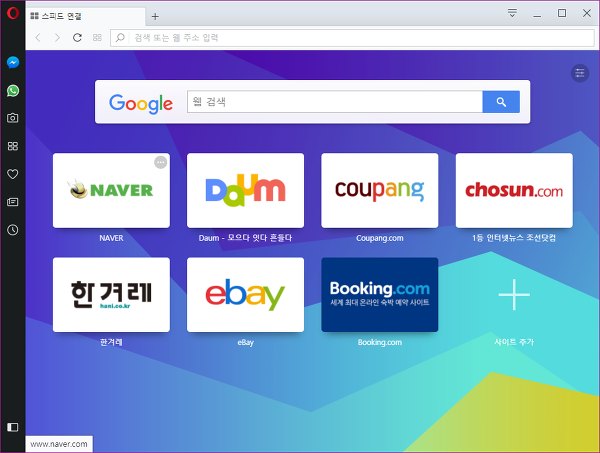Open personal news in the sidebar
The image size is (600, 453).
pyautogui.click(x=13, y=202)
